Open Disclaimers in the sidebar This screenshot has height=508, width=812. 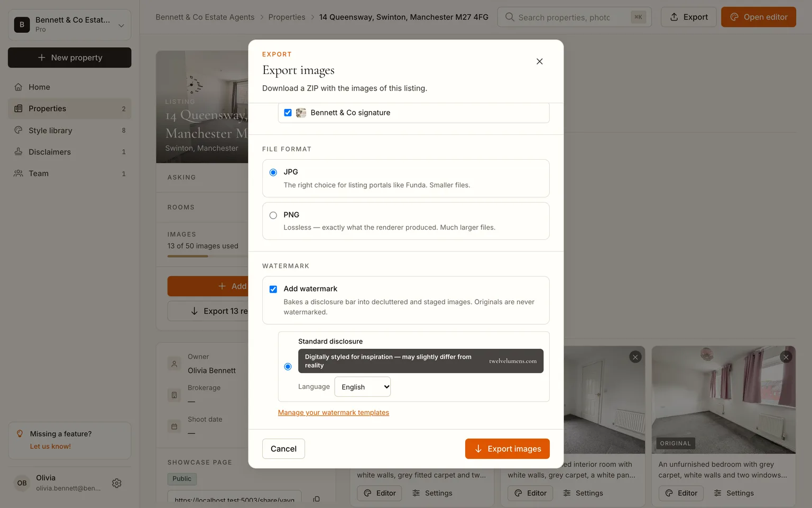pyautogui.click(x=70, y=152)
